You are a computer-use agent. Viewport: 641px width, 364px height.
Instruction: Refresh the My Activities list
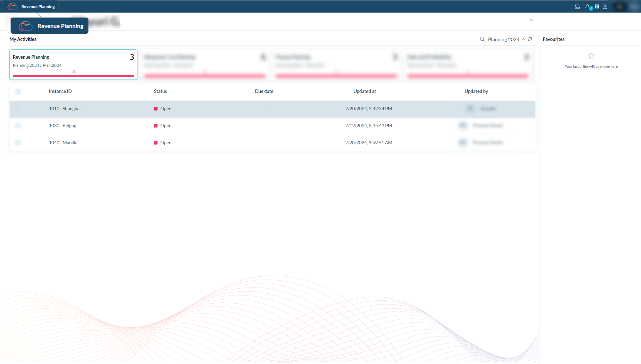point(530,39)
